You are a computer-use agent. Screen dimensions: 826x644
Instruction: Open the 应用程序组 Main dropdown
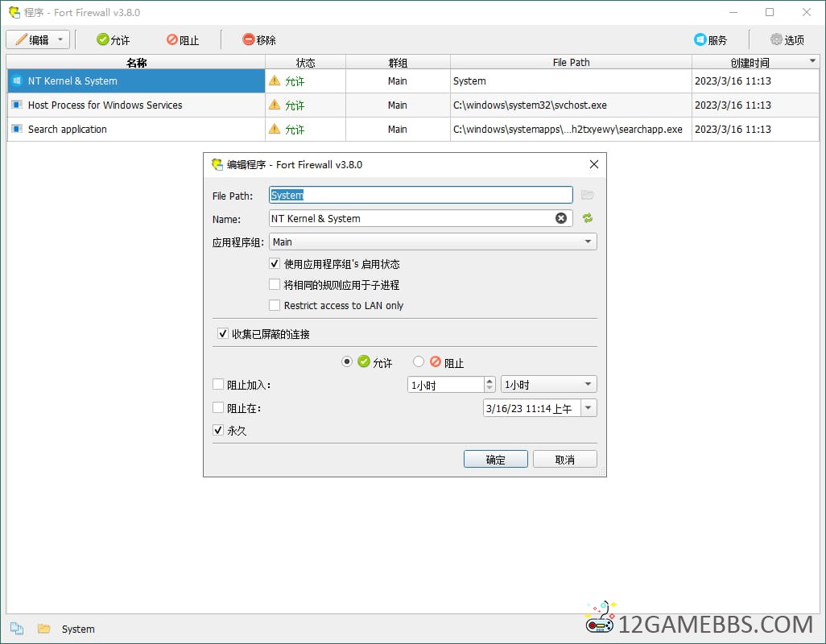click(x=433, y=242)
